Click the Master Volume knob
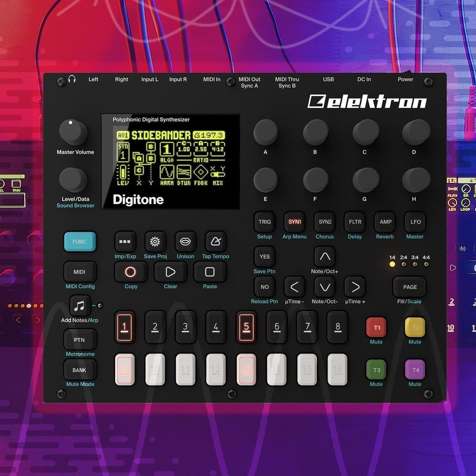 [73, 132]
